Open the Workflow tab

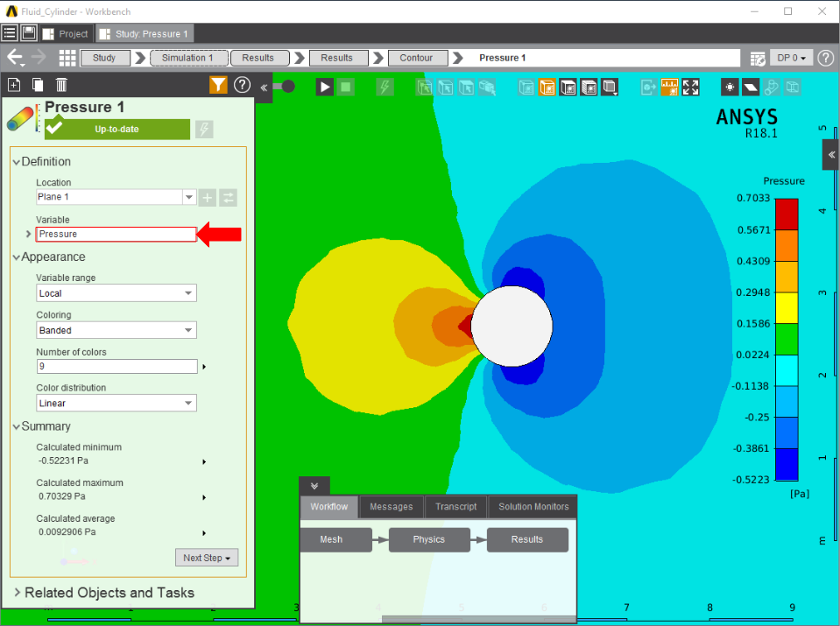[329, 507]
